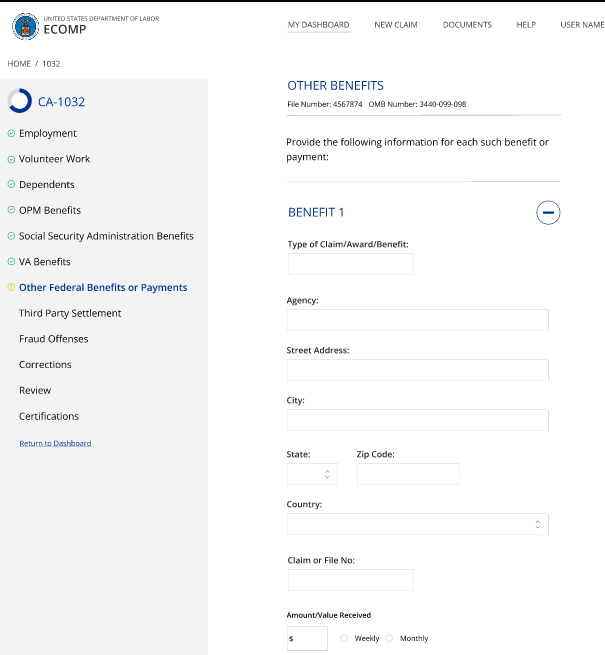Click the Agency input field
Image resolution: width=605 pixels, height=655 pixels.
[x=417, y=320]
